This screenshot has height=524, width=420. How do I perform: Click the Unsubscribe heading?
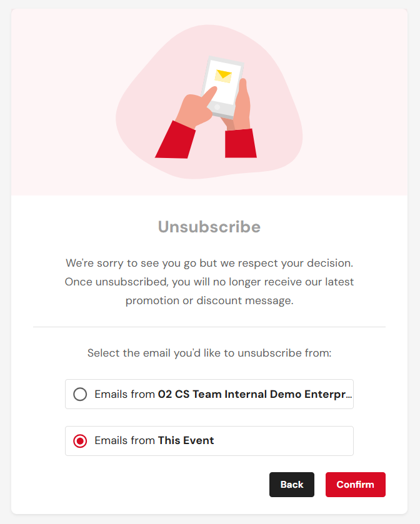pos(209,227)
